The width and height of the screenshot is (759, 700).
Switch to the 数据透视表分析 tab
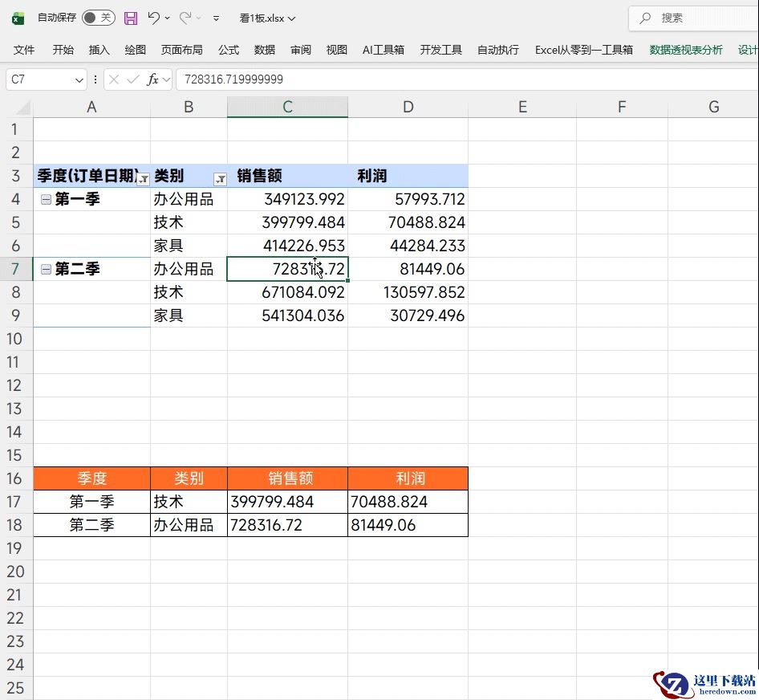tap(686, 50)
